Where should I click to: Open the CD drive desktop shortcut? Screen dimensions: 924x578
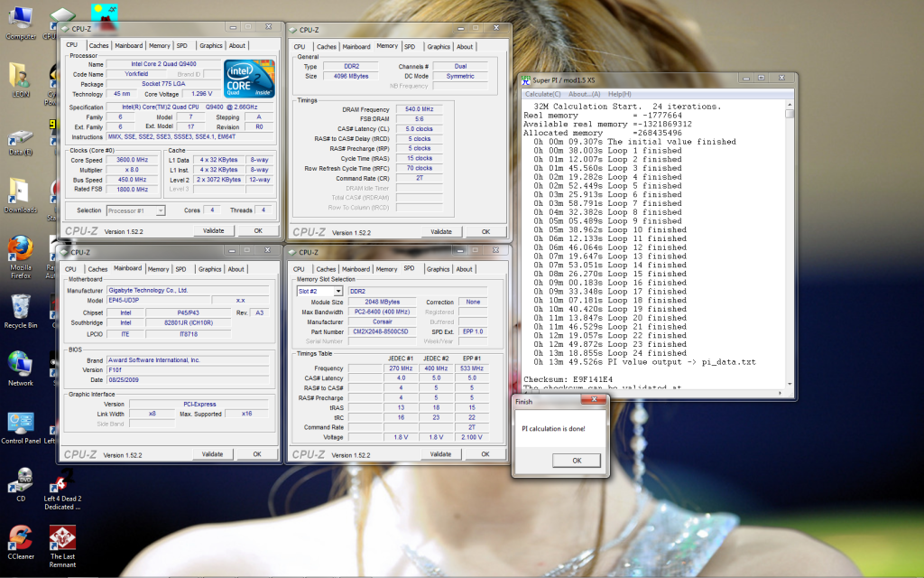coord(20,480)
